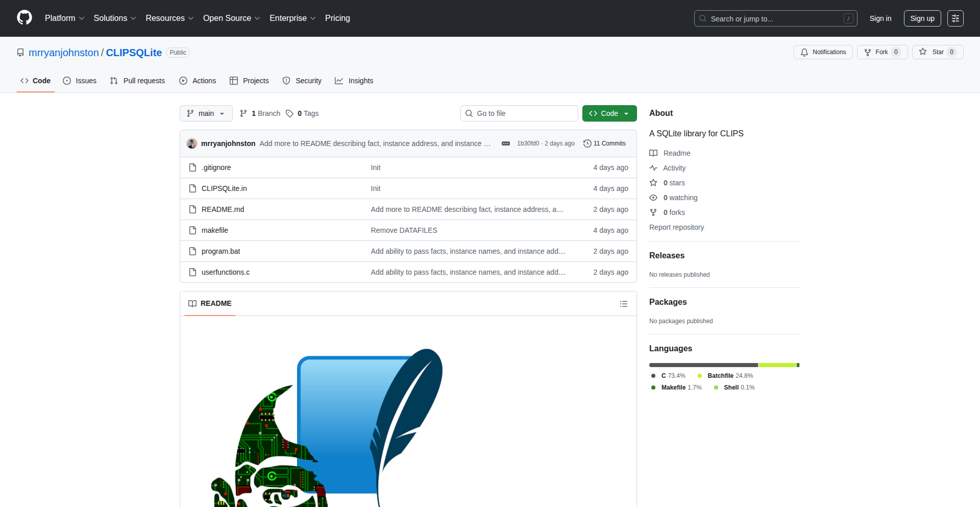Image resolution: width=980 pixels, height=507 pixels.
Task: Click the gray C segment of language bar
Action: point(703,365)
